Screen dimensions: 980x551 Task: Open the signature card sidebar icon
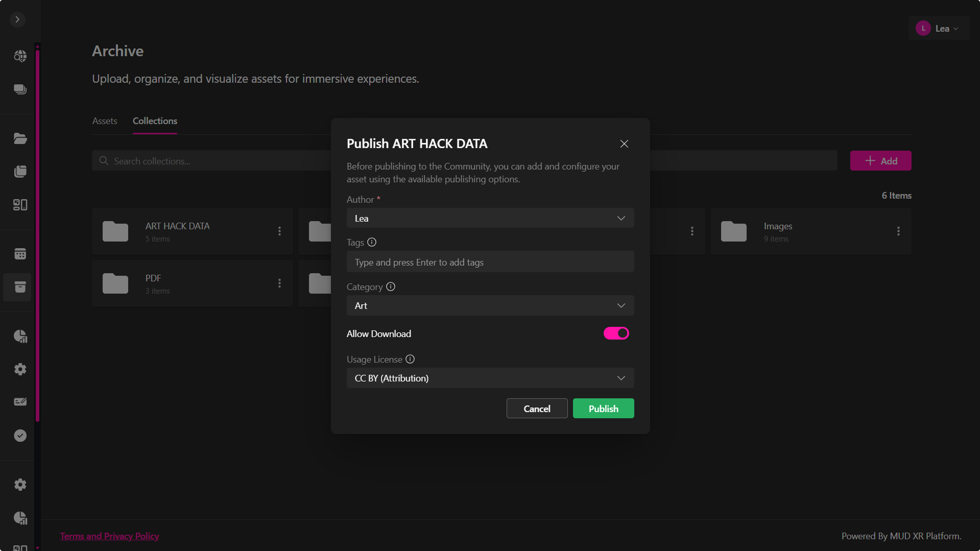(x=20, y=402)
